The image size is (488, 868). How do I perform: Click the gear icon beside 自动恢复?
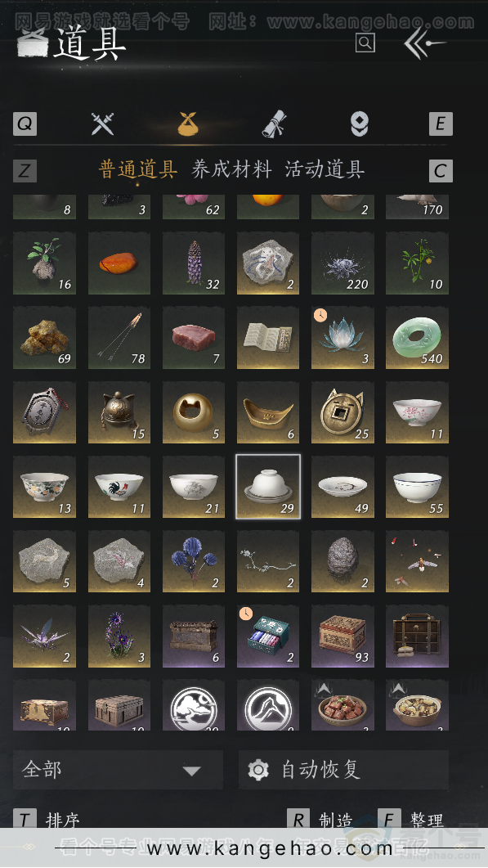click(x=258, y=770)
